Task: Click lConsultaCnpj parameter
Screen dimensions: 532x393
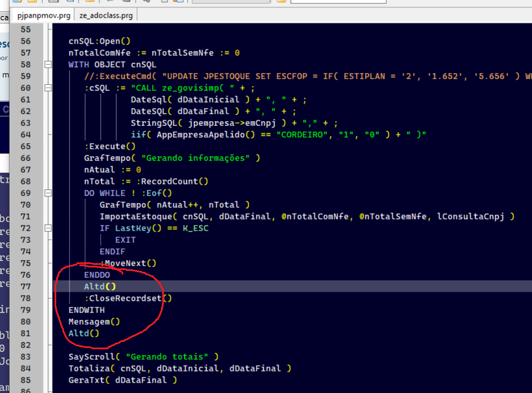Action: (x=470, y=216)
